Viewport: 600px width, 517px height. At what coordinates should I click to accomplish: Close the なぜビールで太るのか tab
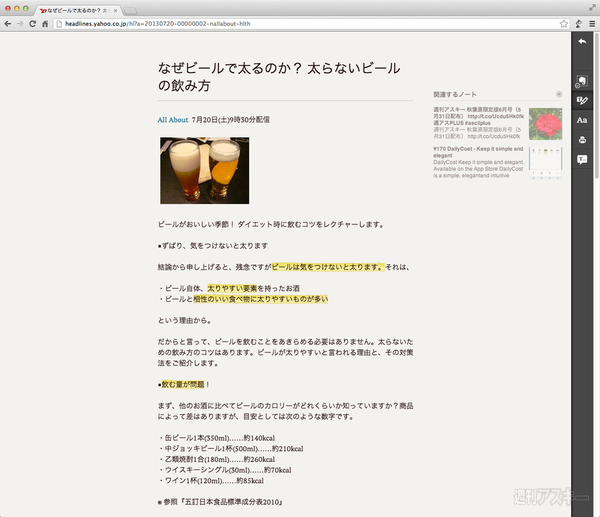click(115, 11)
